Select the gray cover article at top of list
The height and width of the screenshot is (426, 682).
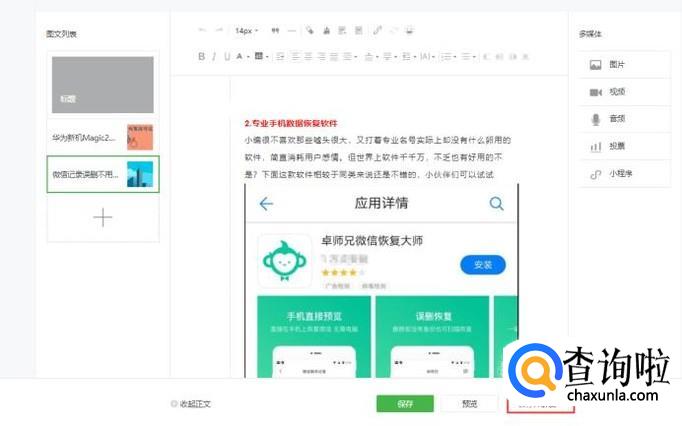[103, 84]
